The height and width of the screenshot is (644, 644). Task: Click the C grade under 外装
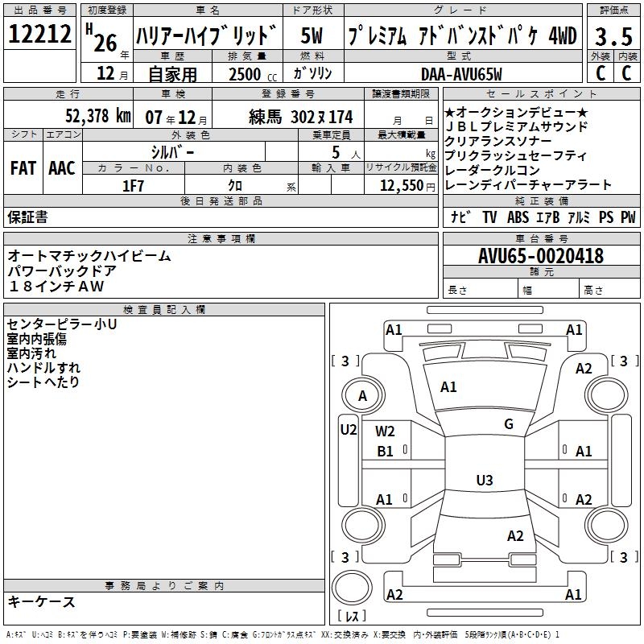tap(600, 73)
